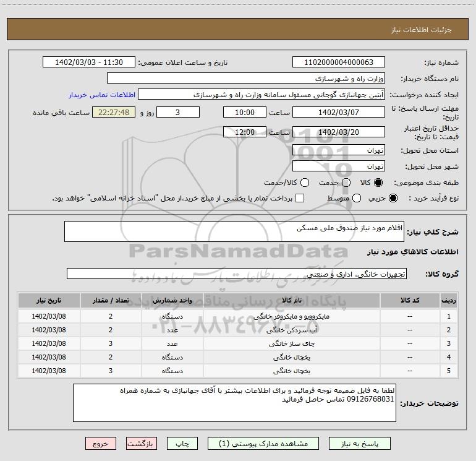
Task: Select the خدمت radio button
Action: (x=346, y=183)
